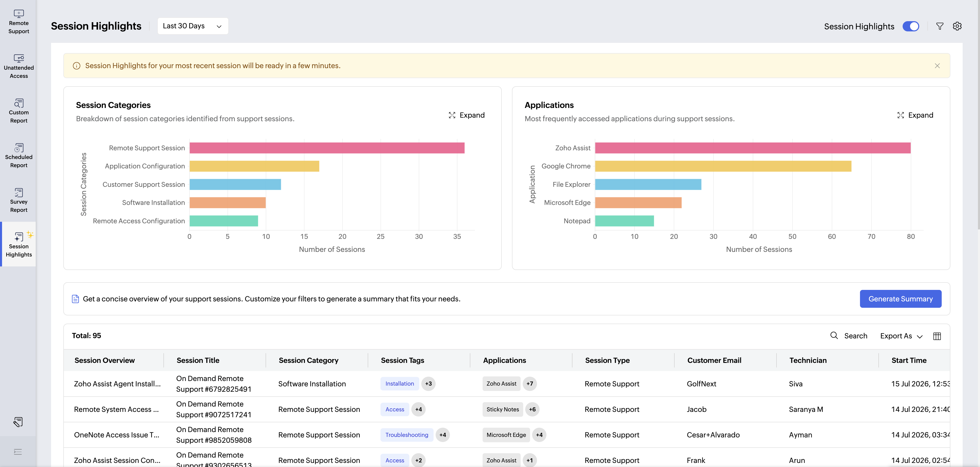Open the column chooser grid icon

[937, 336]
